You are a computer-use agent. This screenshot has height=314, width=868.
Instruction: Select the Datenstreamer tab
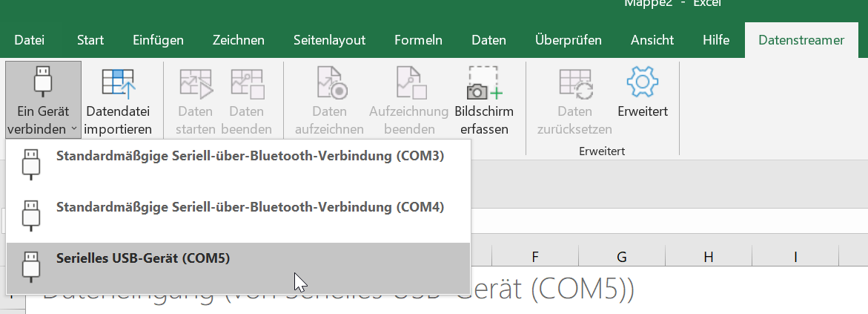click(x=801, y=40)
